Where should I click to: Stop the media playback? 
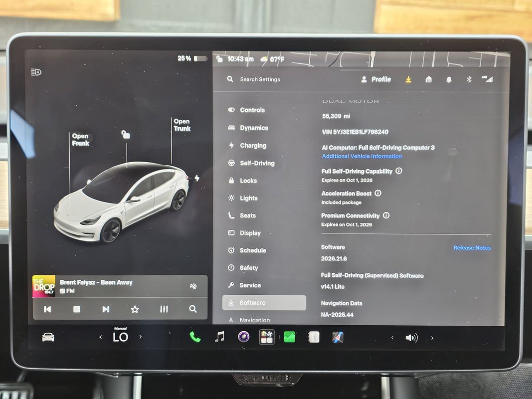[x=77, y=309]
